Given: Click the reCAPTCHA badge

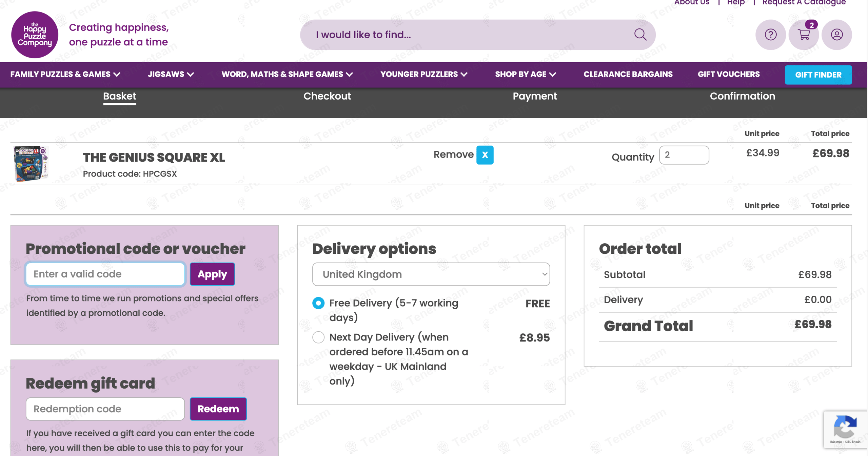Looking at the screenshot, I should pyautogui.click(x=845, y=429).
